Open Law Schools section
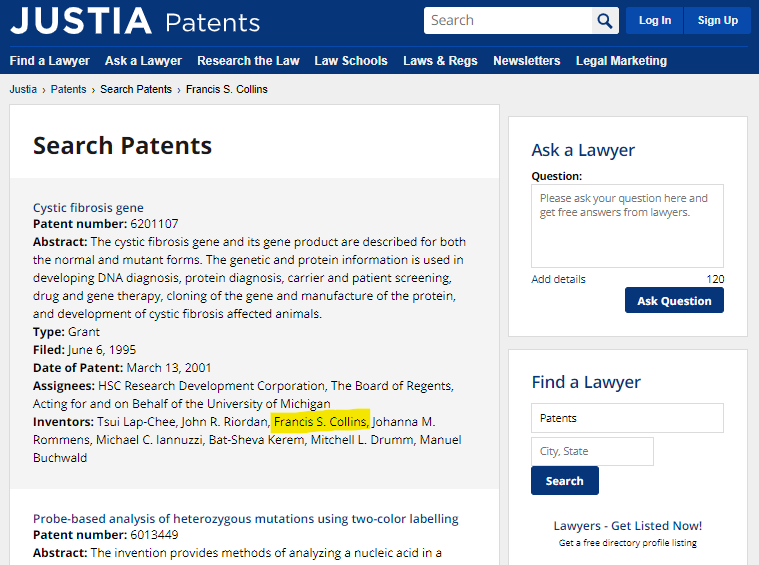This screenshot has width=759, height=565. (351, 61)
